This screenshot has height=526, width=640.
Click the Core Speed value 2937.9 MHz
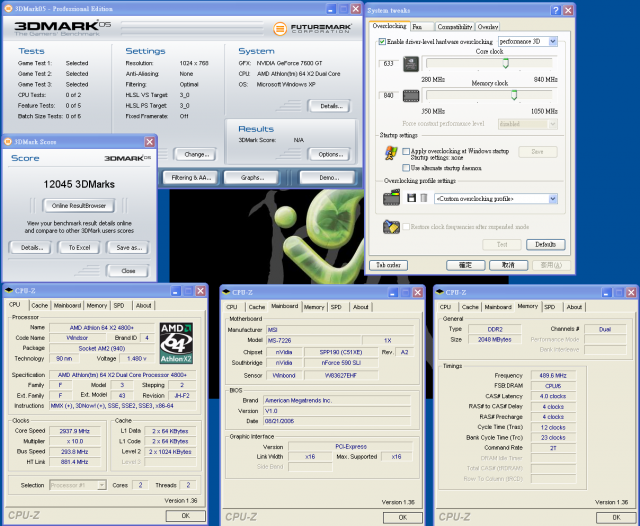click(x=75, y=431)
